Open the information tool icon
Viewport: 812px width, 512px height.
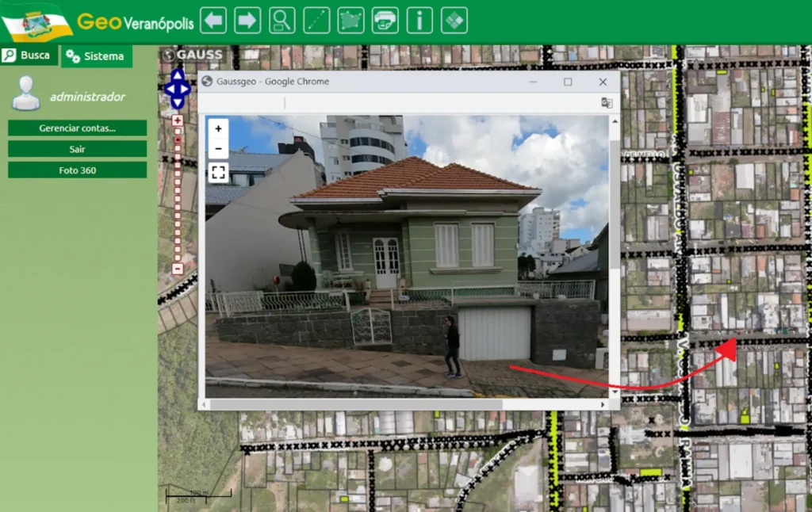coord(419,21)
